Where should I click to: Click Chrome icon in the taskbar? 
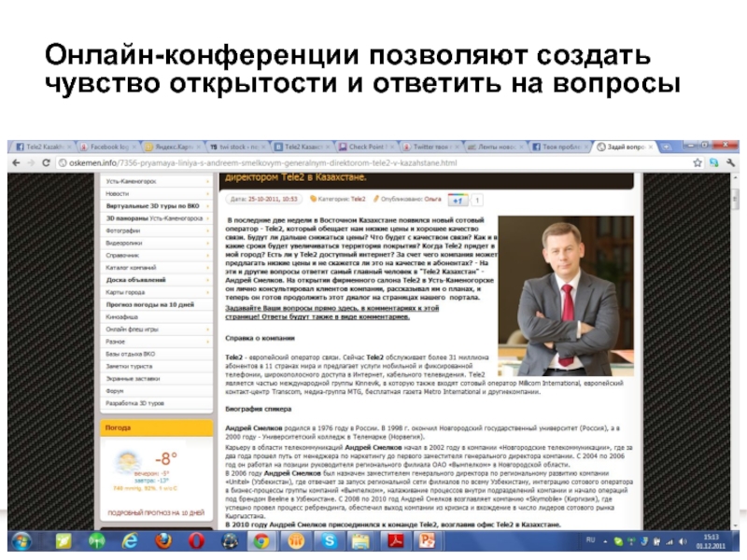pos(261,541)
